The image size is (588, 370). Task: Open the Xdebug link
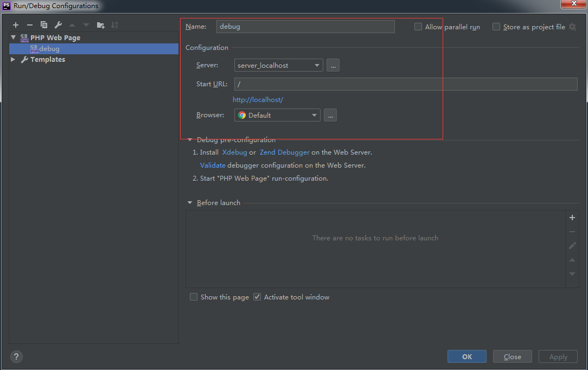click(x=234, y=152)
